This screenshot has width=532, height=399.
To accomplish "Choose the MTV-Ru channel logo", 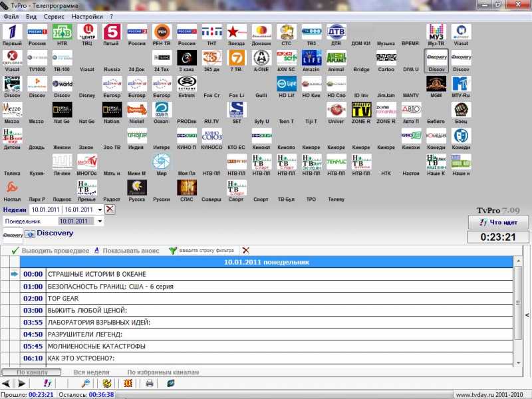I will tap(461, 84).
